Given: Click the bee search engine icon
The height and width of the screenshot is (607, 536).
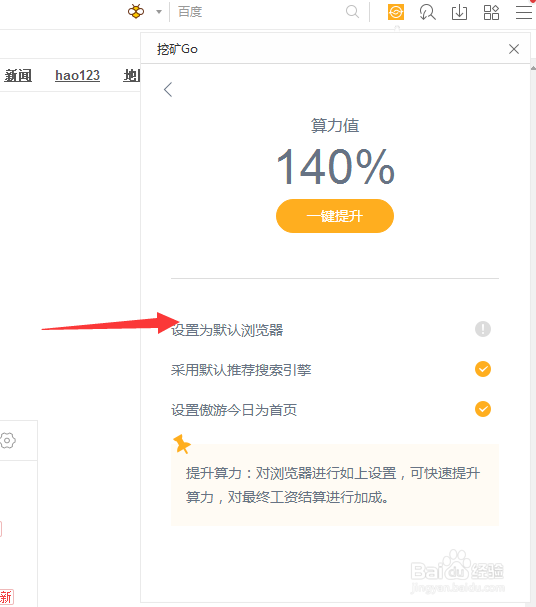Looking at the screenshot, I should pyautogui.click(x=136, y=12).
